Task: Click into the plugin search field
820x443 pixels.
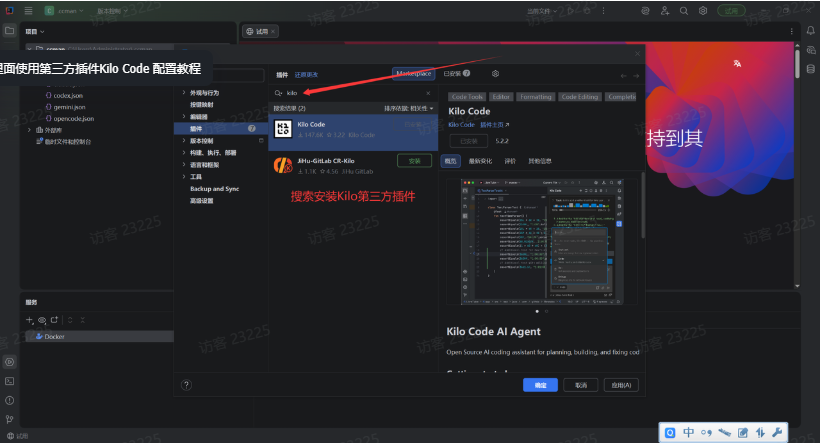Action: click(354, 93)
